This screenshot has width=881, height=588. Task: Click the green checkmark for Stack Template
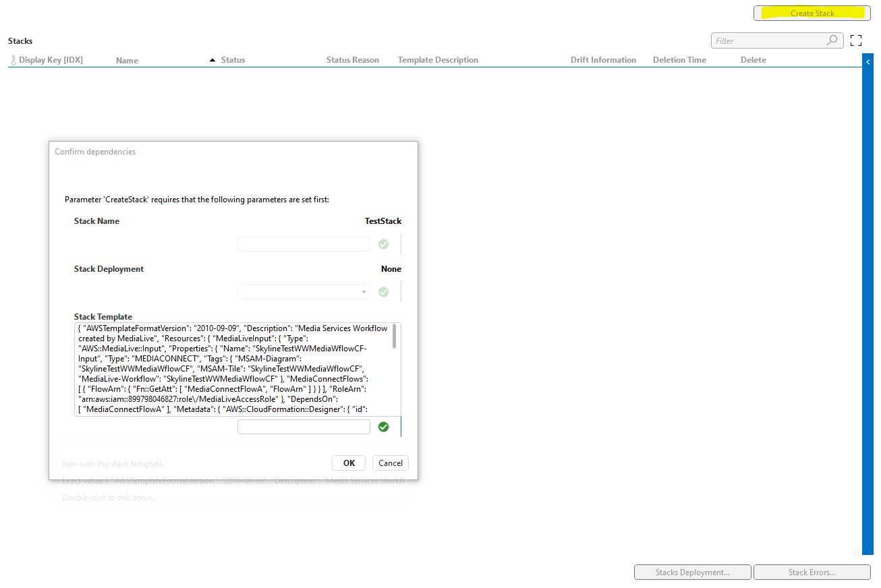tap(383, 427)
